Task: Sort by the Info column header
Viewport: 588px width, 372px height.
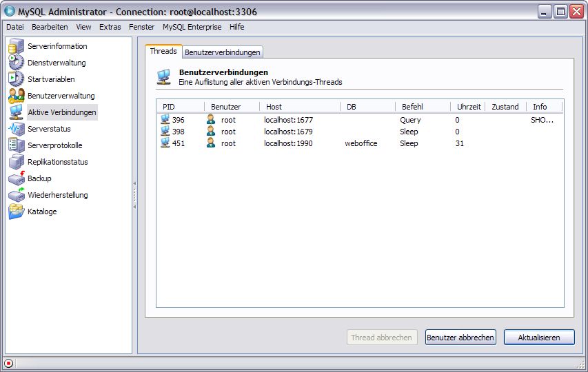Action: pos(545,107)
